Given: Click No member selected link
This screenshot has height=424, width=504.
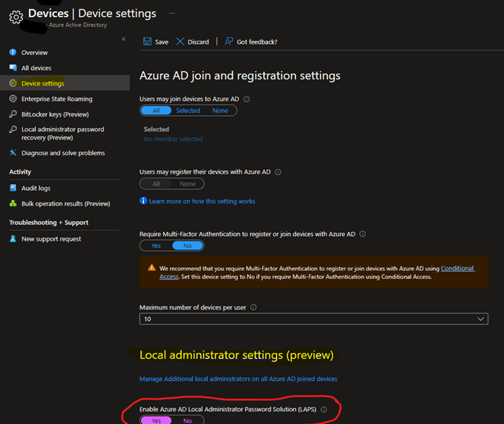Looking at the screenshot, I should click(x=173, y=139).
